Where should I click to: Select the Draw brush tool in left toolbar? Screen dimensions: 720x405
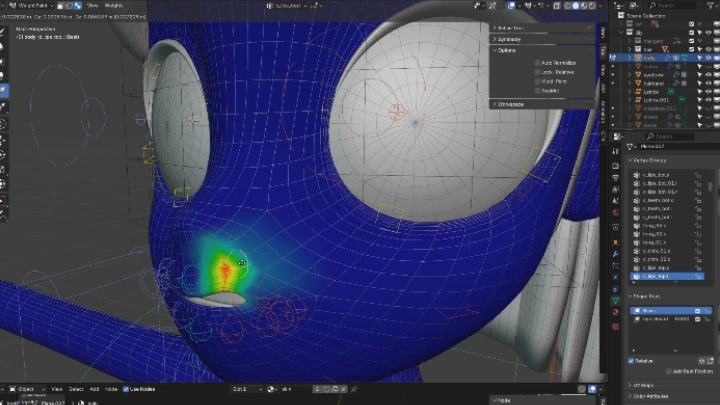[x=3, y=33]
